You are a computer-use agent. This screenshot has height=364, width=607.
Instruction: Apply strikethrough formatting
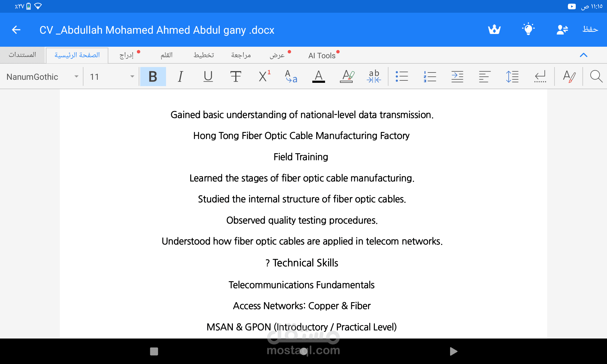coord(236,76)
